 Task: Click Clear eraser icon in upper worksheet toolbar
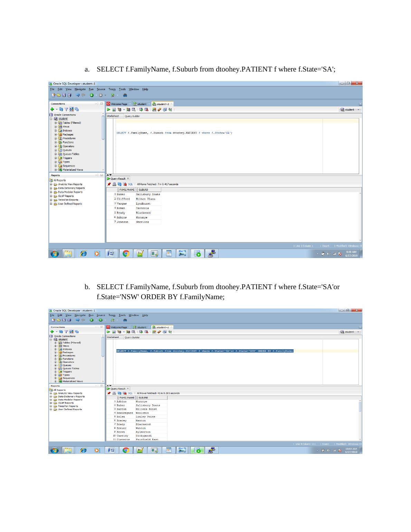tap(159, 110)
